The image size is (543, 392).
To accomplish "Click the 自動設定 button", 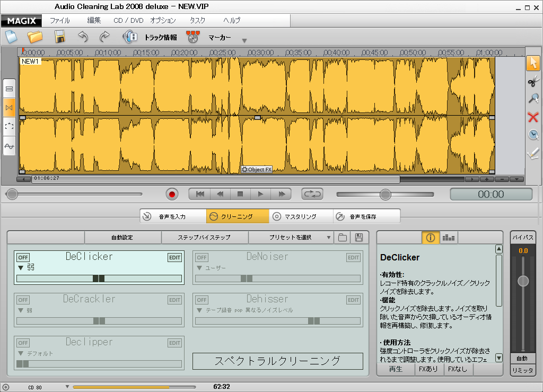I will click(122, 238).
